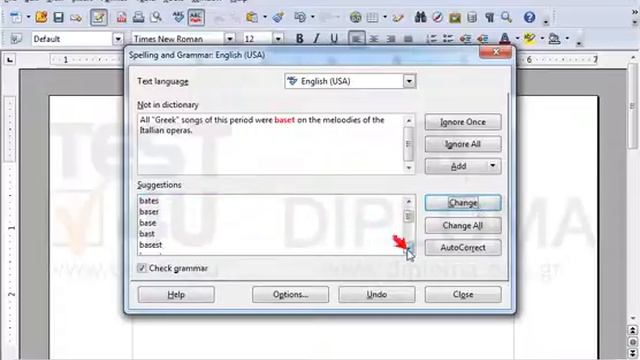Click the Spelling and Grammar toolbar icon
Viewport: 640px width, 360px height.
pos(178,17)
